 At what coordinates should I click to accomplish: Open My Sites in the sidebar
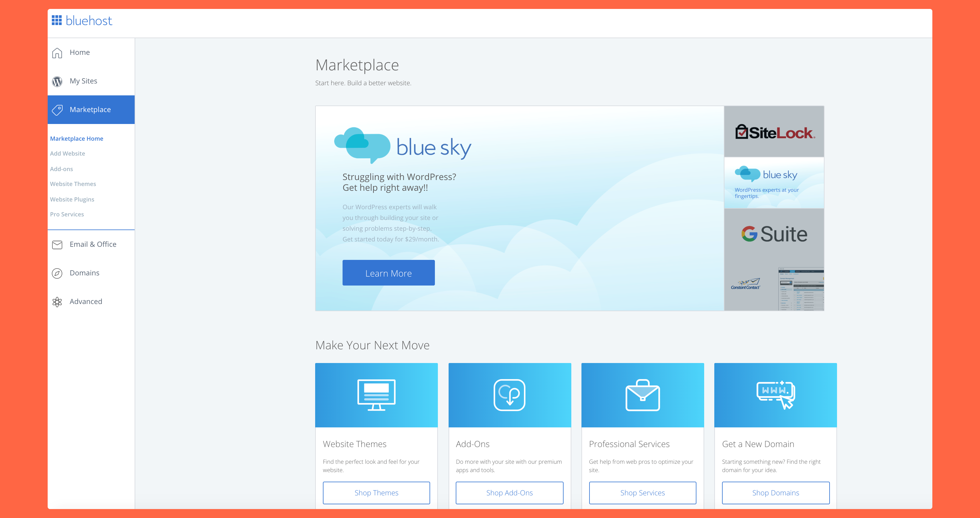click(x=91, y=81)
